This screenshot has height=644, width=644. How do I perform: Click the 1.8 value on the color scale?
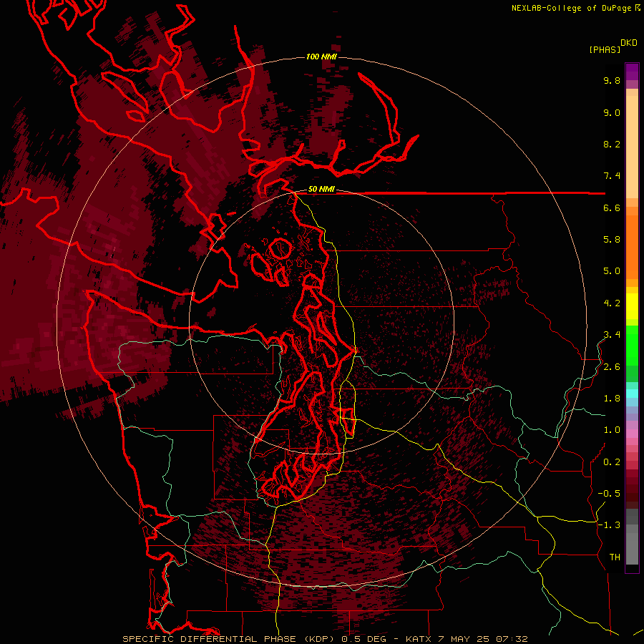pos(612,399)
